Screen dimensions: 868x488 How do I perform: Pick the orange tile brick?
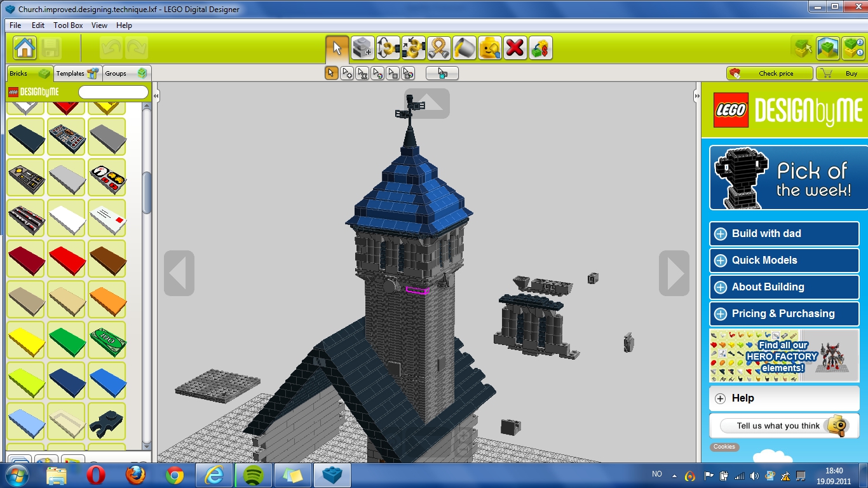[107, 299]
